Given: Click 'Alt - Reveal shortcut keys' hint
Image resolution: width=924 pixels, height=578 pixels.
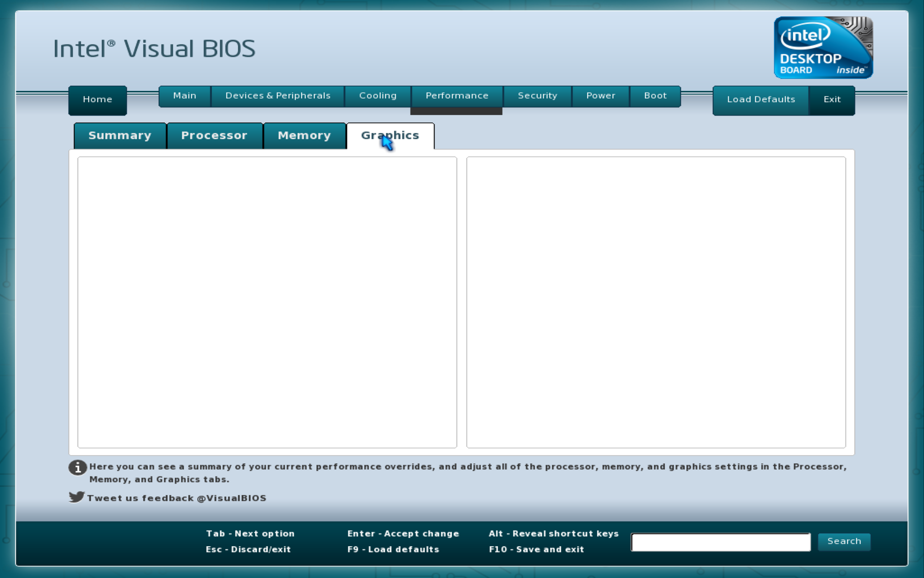Looking at the screenshot, I should click(x=553, y=534).
